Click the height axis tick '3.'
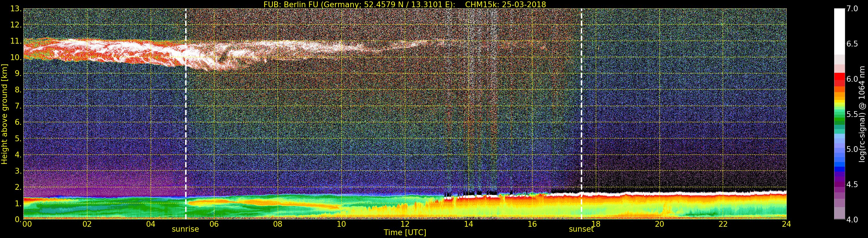Screen dimensions: 868x238 (18, 171)
